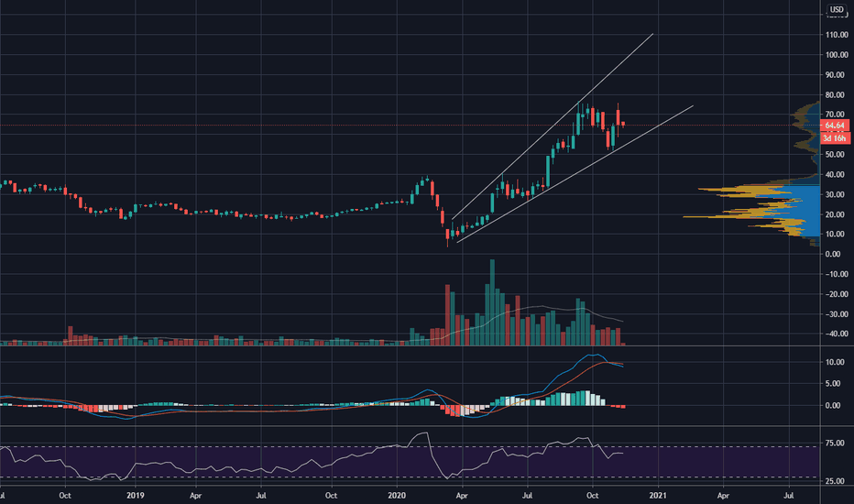Open the USD currency selector
This screenshot has height=504, width=854.
837,9
